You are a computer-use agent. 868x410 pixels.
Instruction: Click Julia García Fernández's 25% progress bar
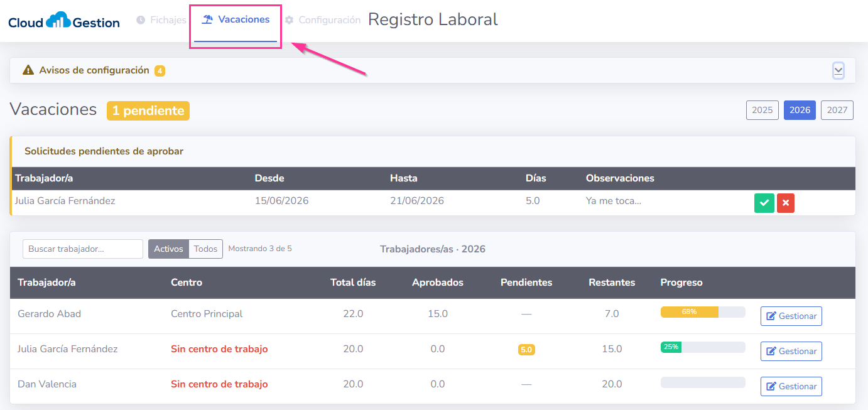point(703,347)
